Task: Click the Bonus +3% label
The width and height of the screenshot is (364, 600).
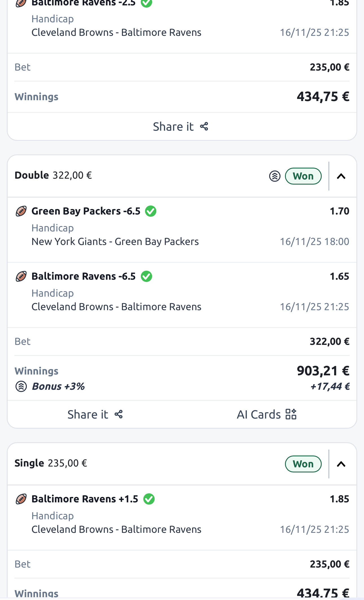Action: [x=58, y=386]
